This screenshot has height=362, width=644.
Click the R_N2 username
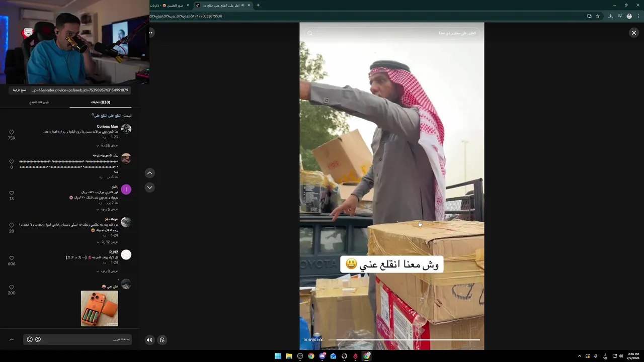click(114, 252)
